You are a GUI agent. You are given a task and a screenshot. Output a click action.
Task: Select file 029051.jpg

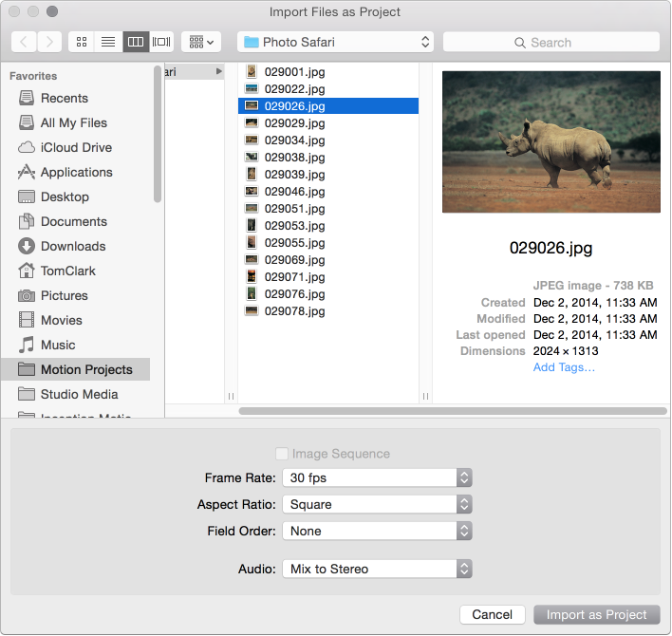tap(328, 209)
